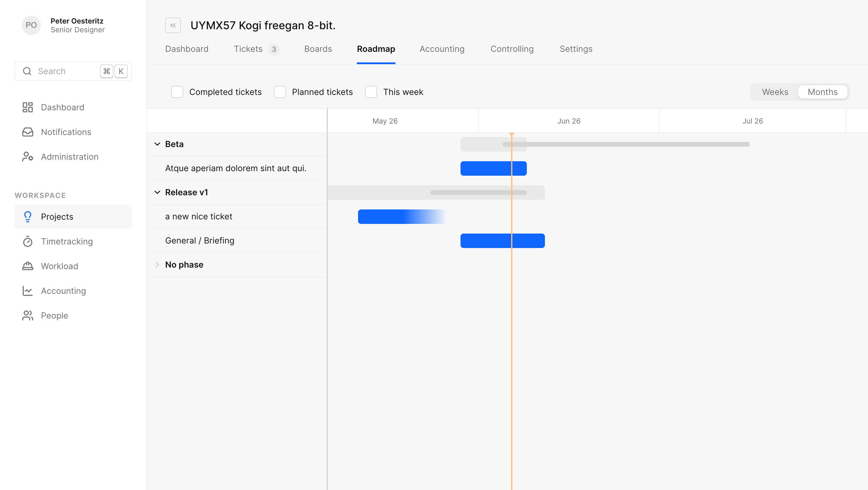The height and width of the screenshot is (490, 868).
Task: Go to People in the sidebar
Action: click(73, 316)
